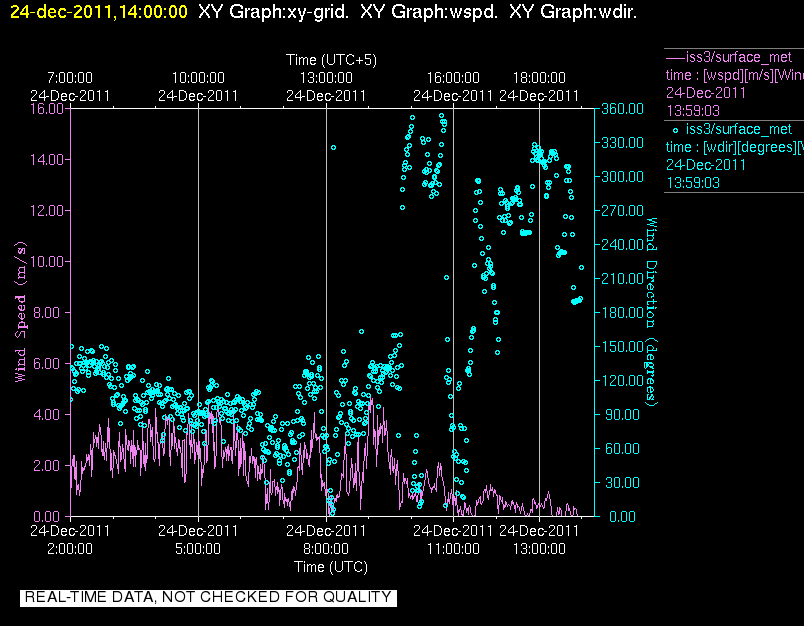The image size is (804, 626).
Task: Click the 2:00:00 bottom time axis label
Action: point(70,548)
